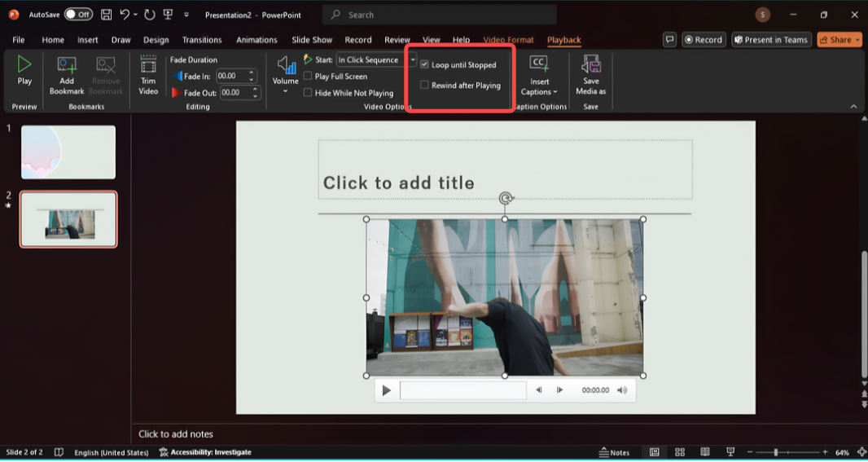Click the video player mute icon
The image size is (868, 462).
click(x=622, y=390)
